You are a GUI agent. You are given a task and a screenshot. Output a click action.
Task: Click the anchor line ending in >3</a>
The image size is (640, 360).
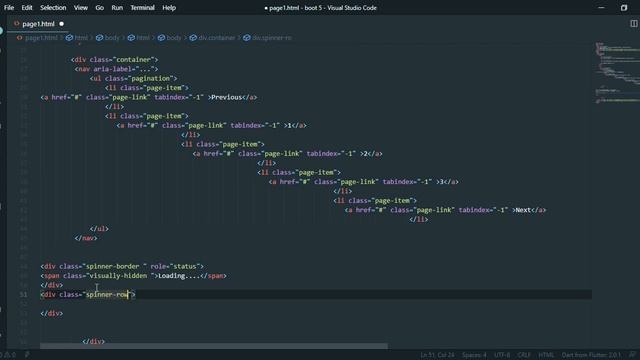pos(363,182)
